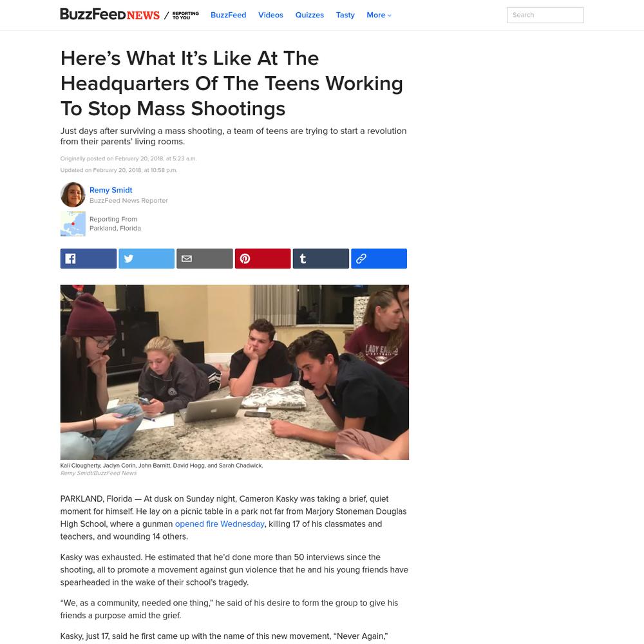Open the BuzzFeed nav item
644x644 pixels.
(x=229, y=15)
